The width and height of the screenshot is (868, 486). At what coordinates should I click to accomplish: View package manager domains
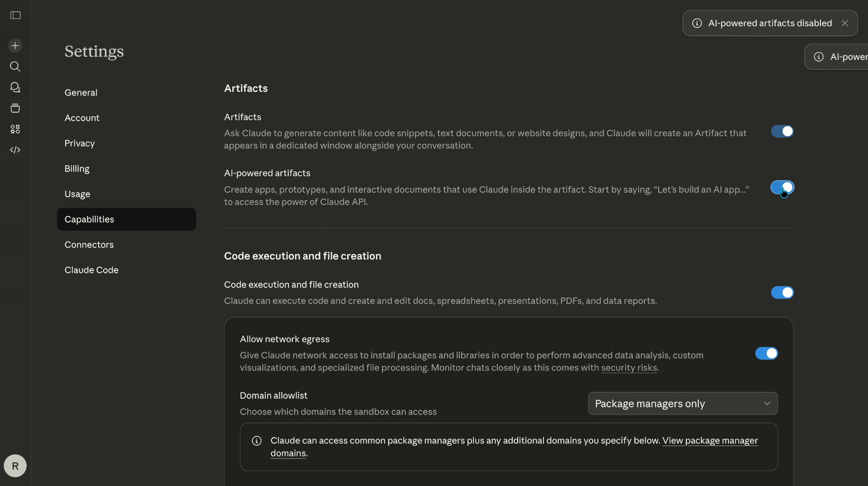[x=710, y=441]
